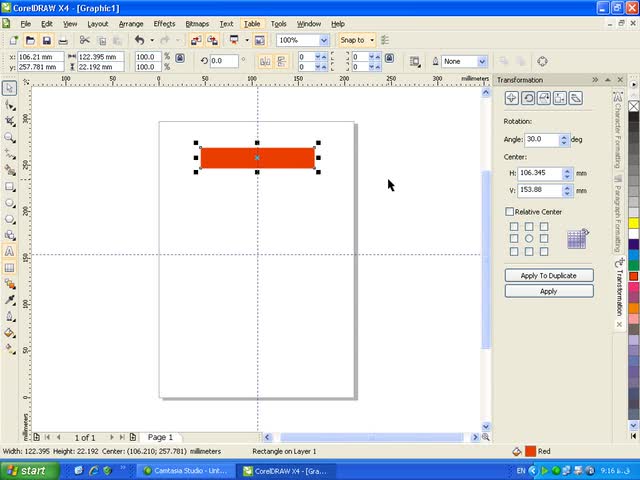640x480 pixels.
Task: Select the Table tool in toolbox
Action: (9, 268)
